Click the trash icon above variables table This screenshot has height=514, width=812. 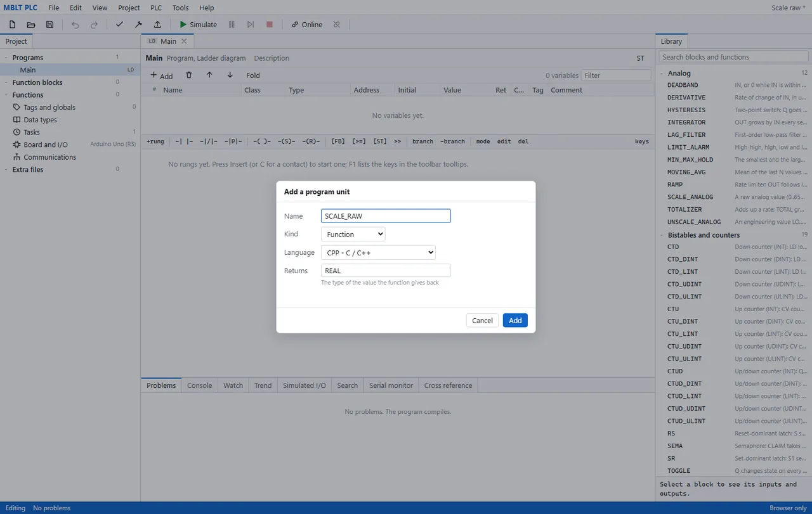coord(188,75)
